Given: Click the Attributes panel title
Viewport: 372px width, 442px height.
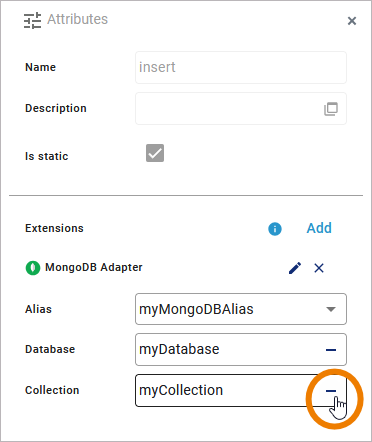Looking at the screenshot, I should pyautogui.click(x=78, y=19).
